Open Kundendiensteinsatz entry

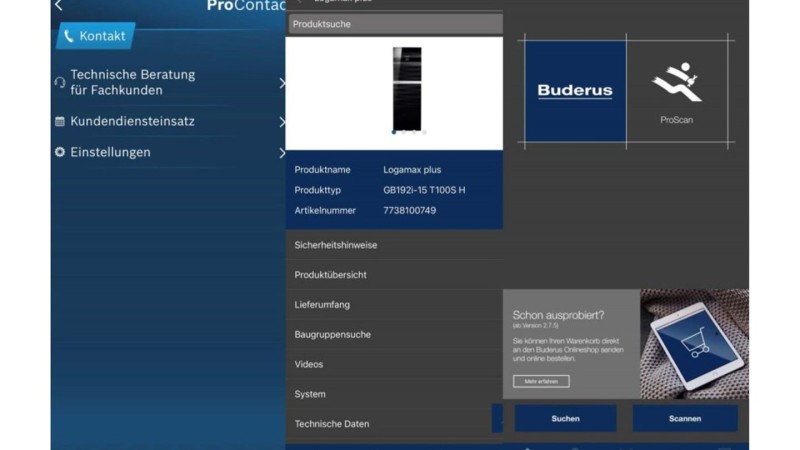133,121
